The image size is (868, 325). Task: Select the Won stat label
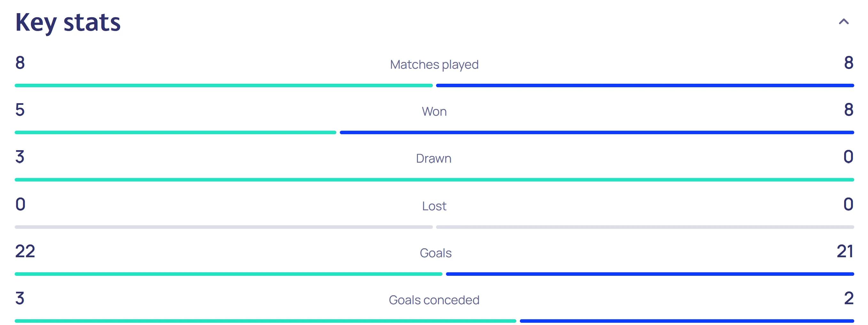(x=434, y=112)
